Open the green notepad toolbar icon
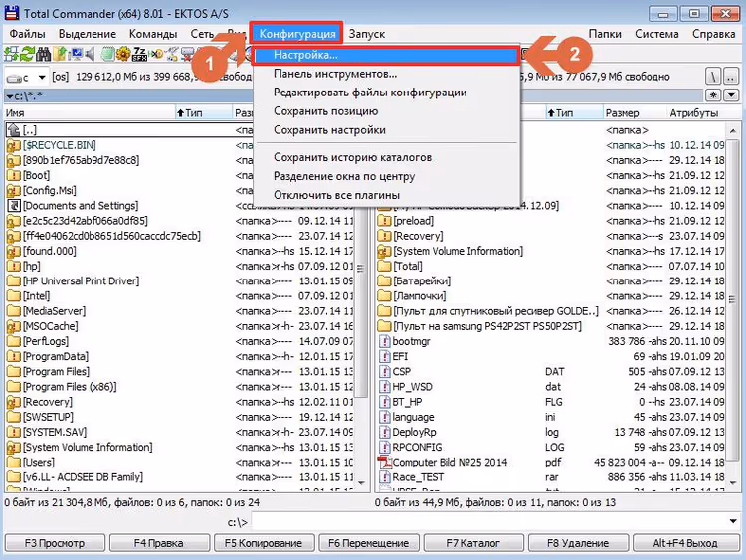 [x=108, y=54]
